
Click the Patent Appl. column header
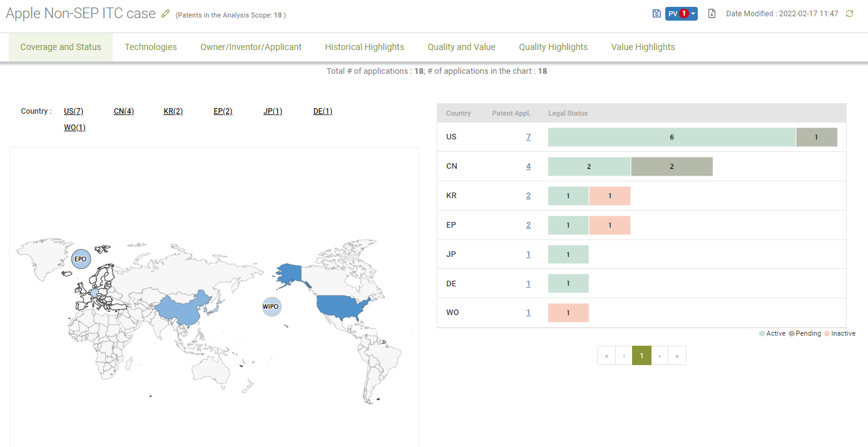511,113
